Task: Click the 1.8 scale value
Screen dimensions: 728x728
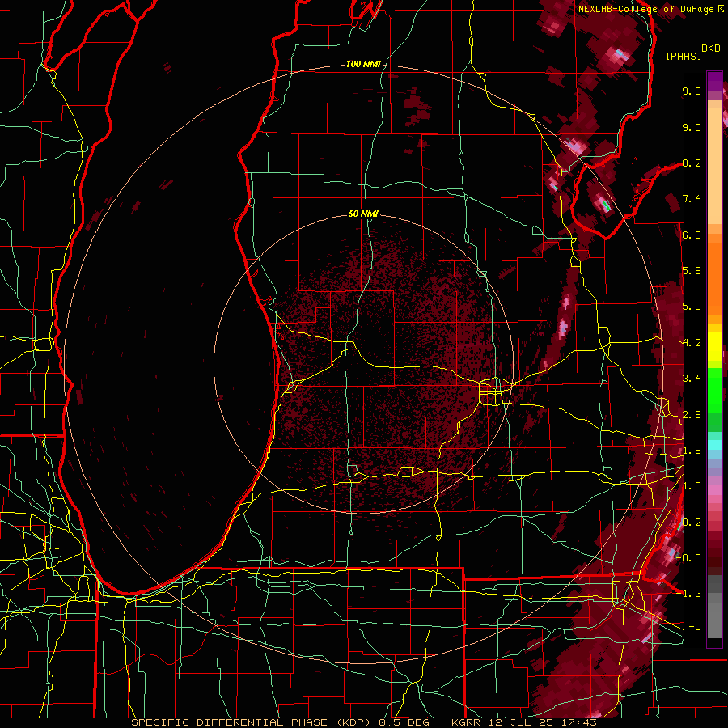Action: [x=692, y=451]
